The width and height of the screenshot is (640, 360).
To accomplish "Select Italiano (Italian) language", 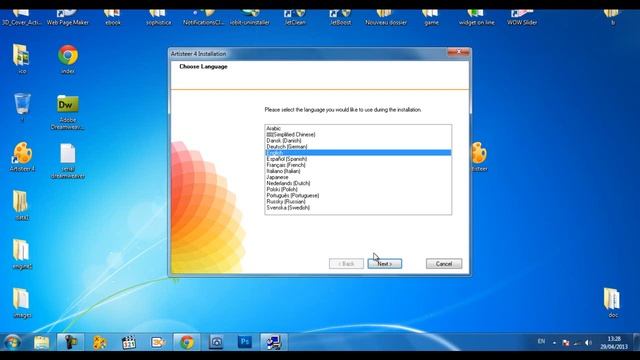I will tap(358, 171).
